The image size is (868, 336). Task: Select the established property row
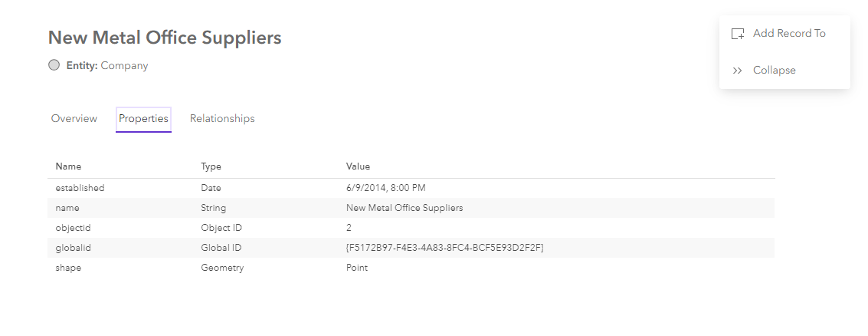(x=80, y=188)
